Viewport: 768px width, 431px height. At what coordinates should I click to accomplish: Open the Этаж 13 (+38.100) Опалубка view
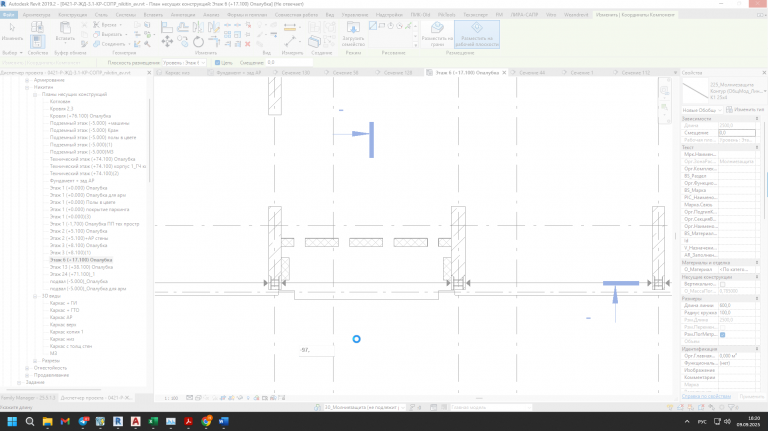(x=81, y=267)
